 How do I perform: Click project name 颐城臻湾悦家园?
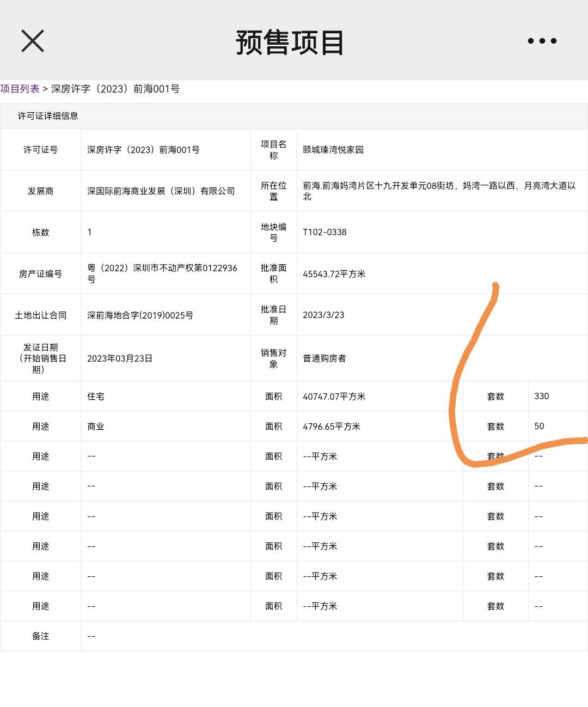pyautogui.click(x=333, y=150)
